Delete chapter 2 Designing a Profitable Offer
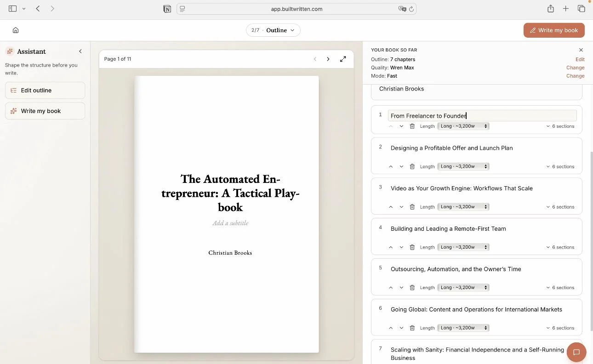This screenshot has height=364, width=593. [412, 167]
